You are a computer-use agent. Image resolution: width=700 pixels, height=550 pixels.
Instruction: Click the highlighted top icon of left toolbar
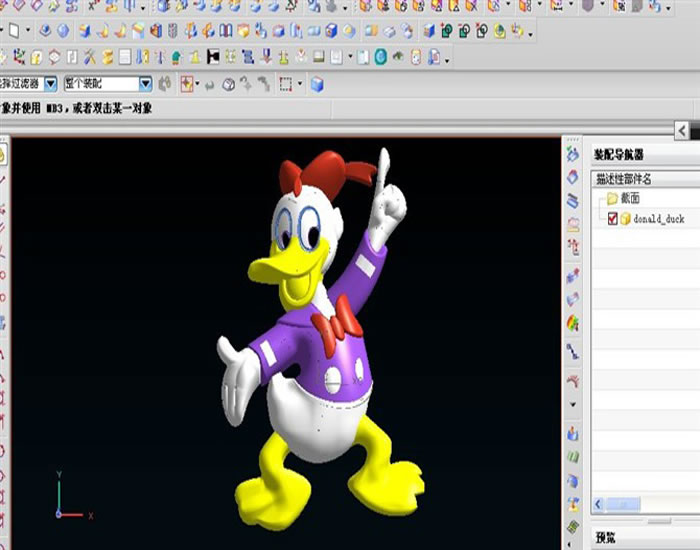point(3,154)
